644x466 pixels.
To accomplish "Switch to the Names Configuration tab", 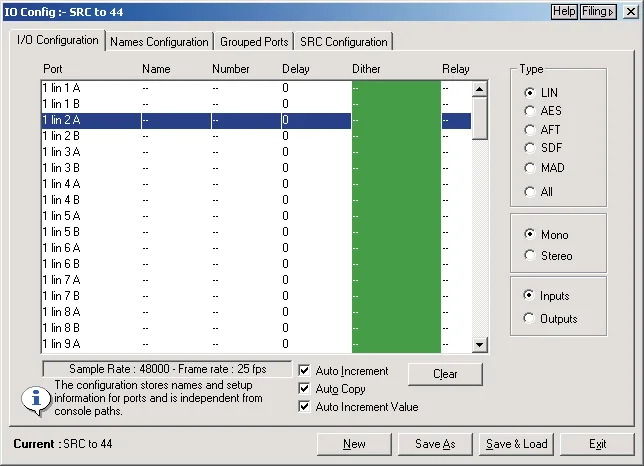I will [159, 42].
